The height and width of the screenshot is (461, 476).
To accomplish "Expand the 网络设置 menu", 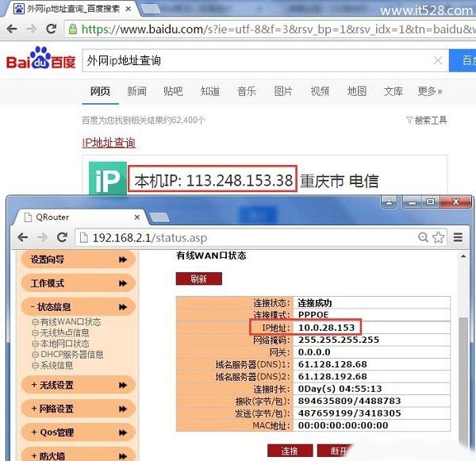I will (x=79, y=409).
